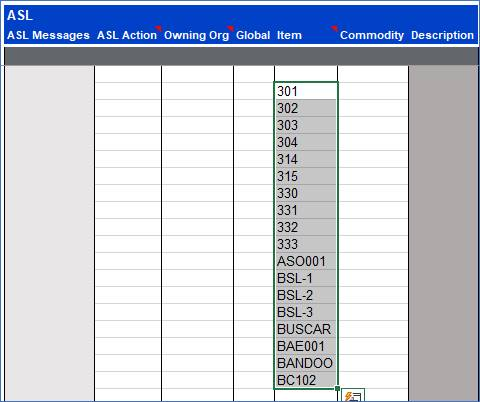Click the cell with value 333
The height and width of the screenshot is (402, 480).
pyautogui.click(x=306, y=244)
